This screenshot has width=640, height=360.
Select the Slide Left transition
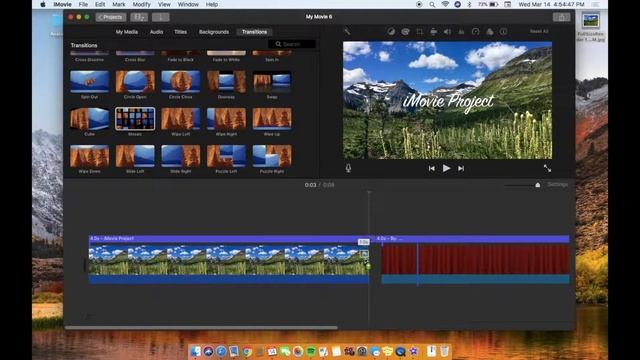click(135, 156)
